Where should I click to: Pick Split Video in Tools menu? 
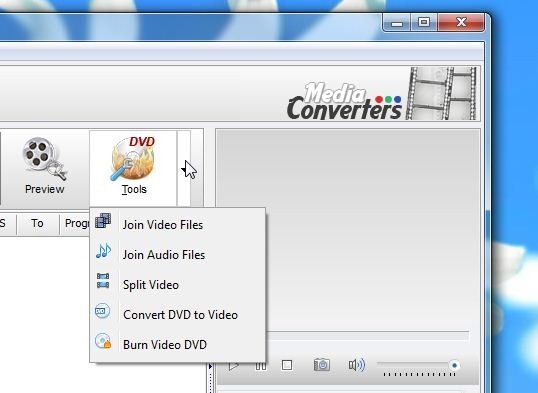pyautogui.click(x=177, y=285)
